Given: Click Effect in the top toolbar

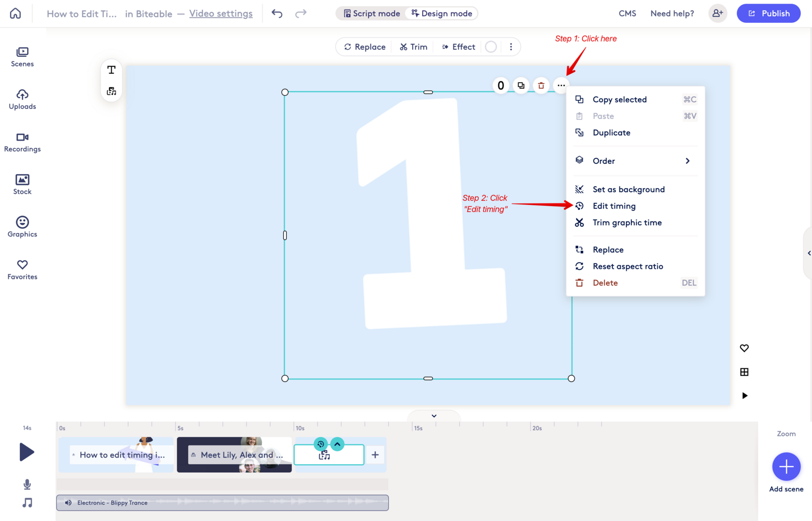Looking at the screenshot, I should 458,47.
